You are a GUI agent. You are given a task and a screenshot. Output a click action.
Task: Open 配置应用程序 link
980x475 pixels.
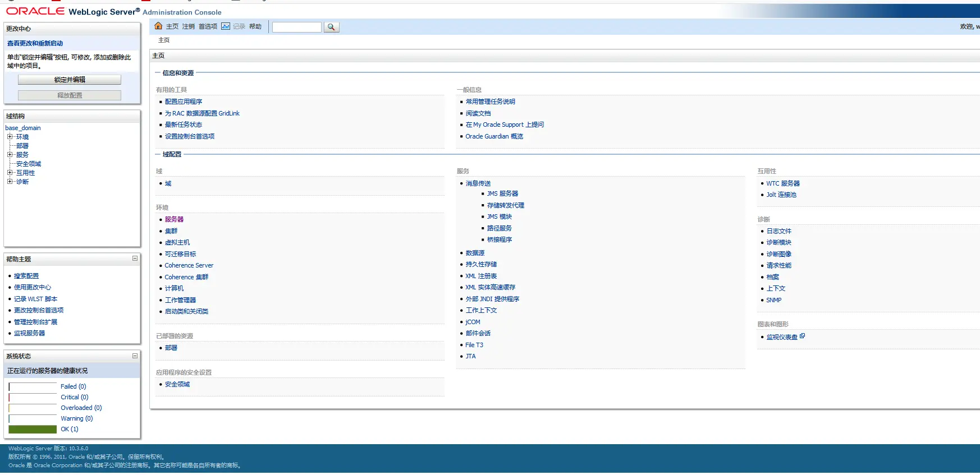pos(184,102)
